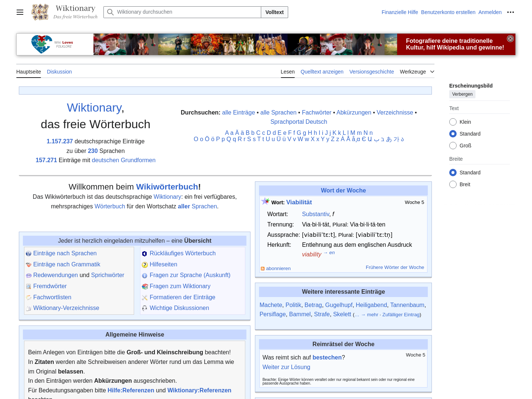This screenshot has height=399, width=532.
Task: Open the Sprachportal Deutsch link
Action: point(299,122)
